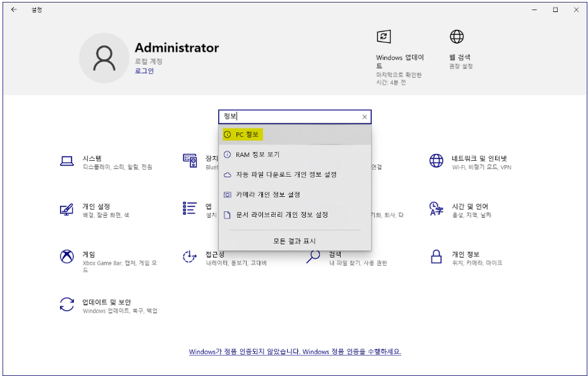Click the 업데이트 및 보안 title text
This screenshot has height=376, width=588.
(x=106, y=302)
